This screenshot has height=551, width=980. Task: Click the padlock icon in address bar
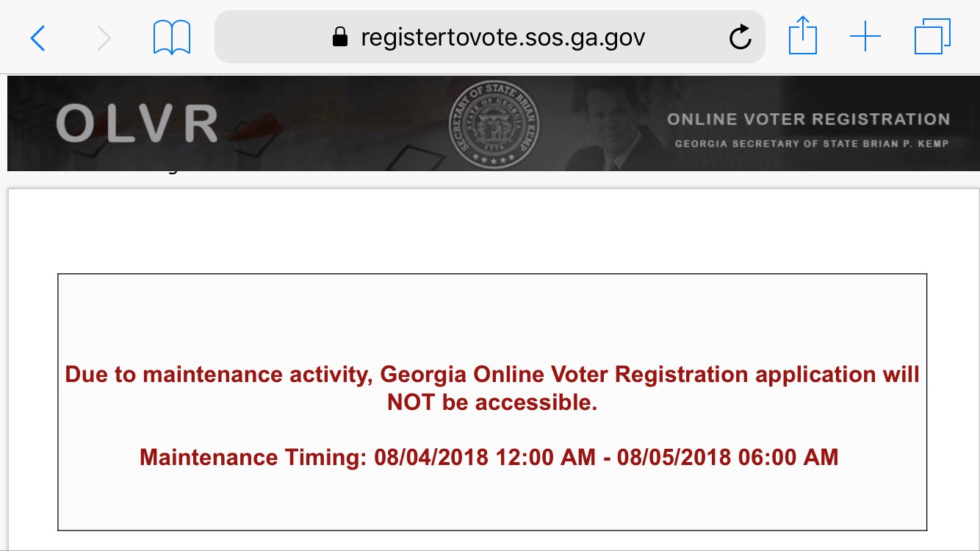pyautogui.click(x=339, y=37)
